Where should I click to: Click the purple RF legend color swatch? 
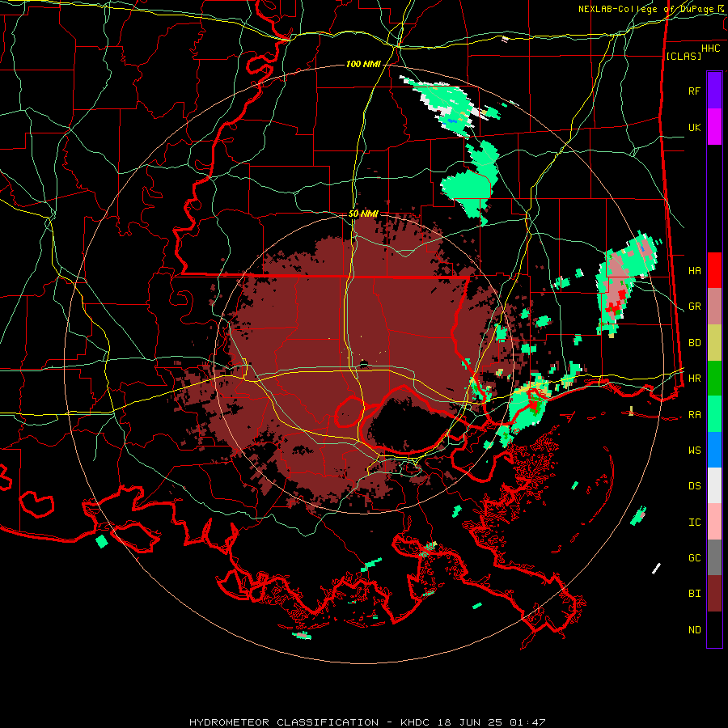(x=714, y=91)
